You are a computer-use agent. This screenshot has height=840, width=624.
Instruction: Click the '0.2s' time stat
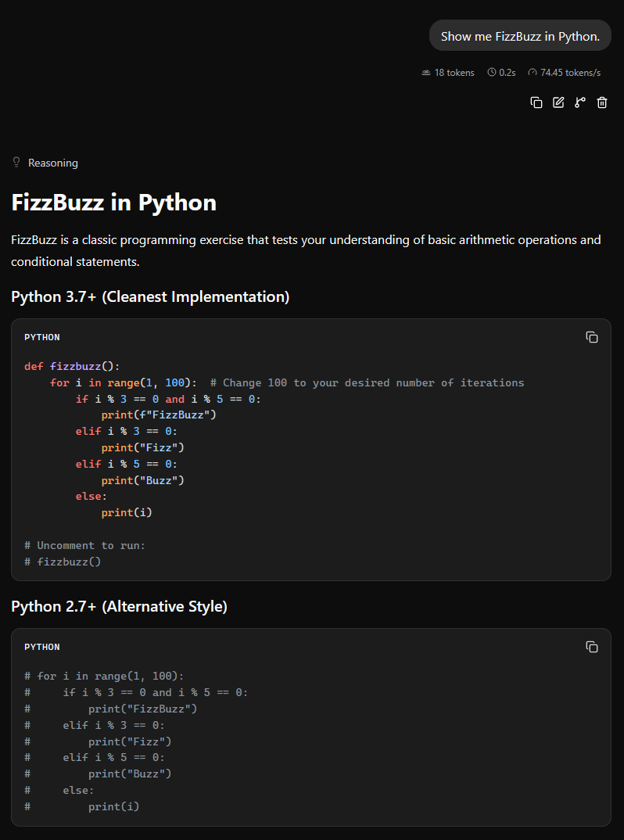(502, 72)
